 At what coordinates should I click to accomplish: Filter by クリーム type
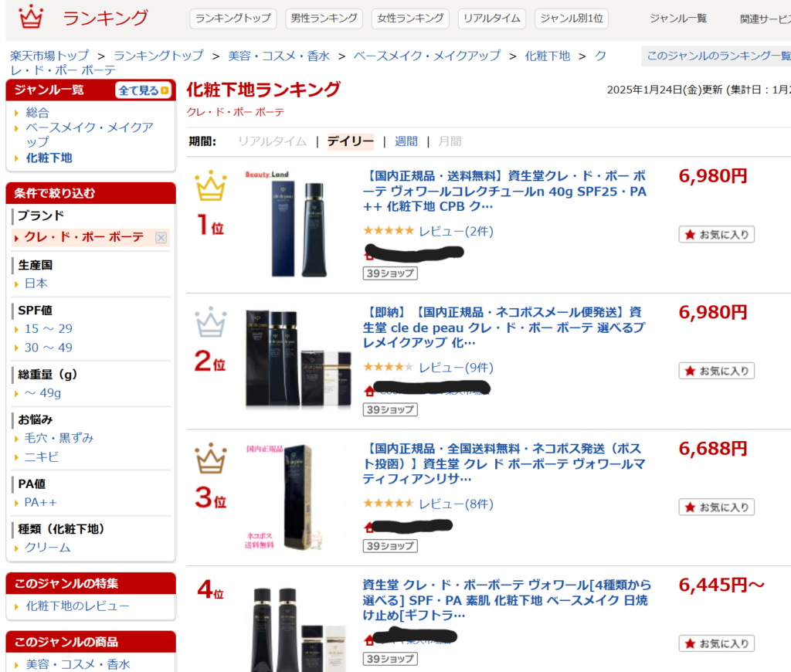48,548
